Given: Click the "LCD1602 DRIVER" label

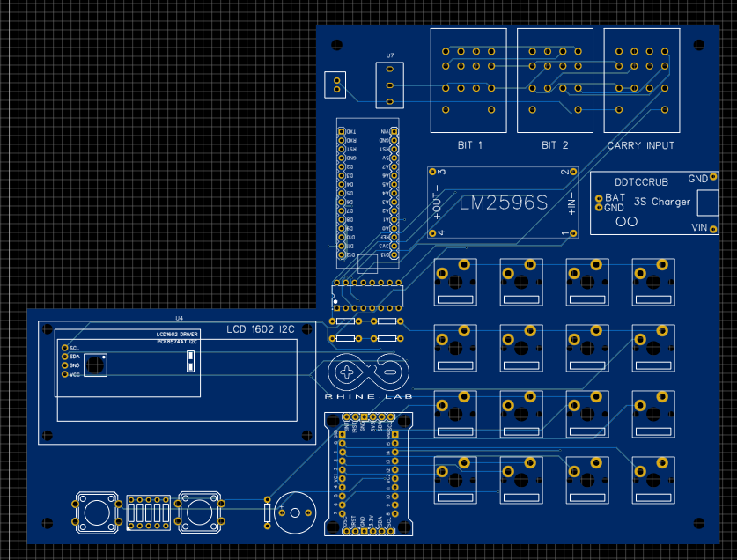Looking at the screenshot, I should 177,335.
